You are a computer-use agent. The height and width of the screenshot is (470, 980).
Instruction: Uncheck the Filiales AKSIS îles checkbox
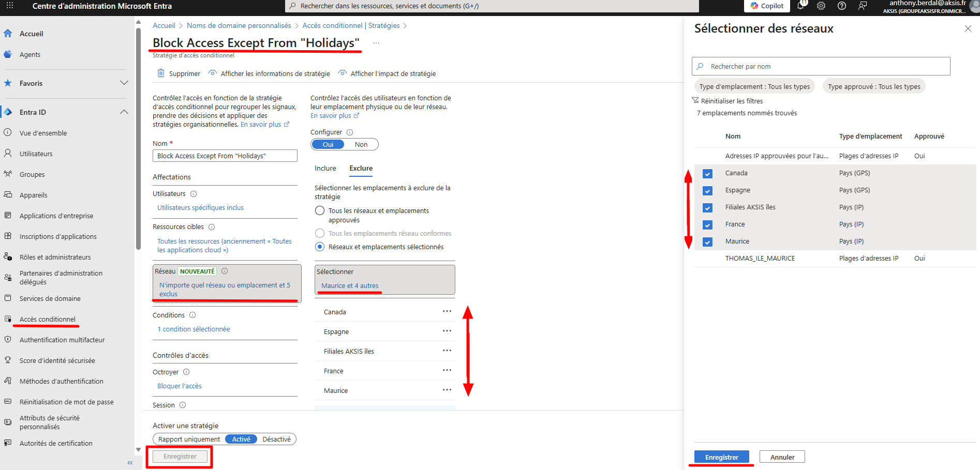click(707, 208)
